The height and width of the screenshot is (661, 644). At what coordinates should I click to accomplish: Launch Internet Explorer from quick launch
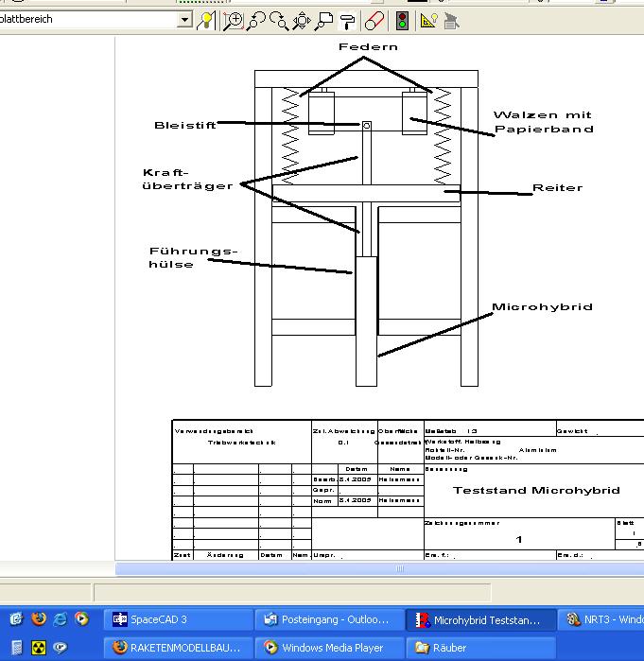tap(60, 620)
